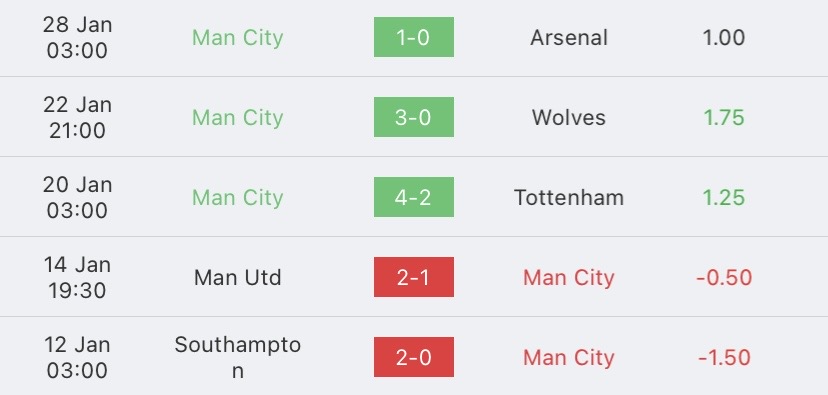Open the 4-2 score badge against Tottenham
Screen dimensions: 828x395
413,197
